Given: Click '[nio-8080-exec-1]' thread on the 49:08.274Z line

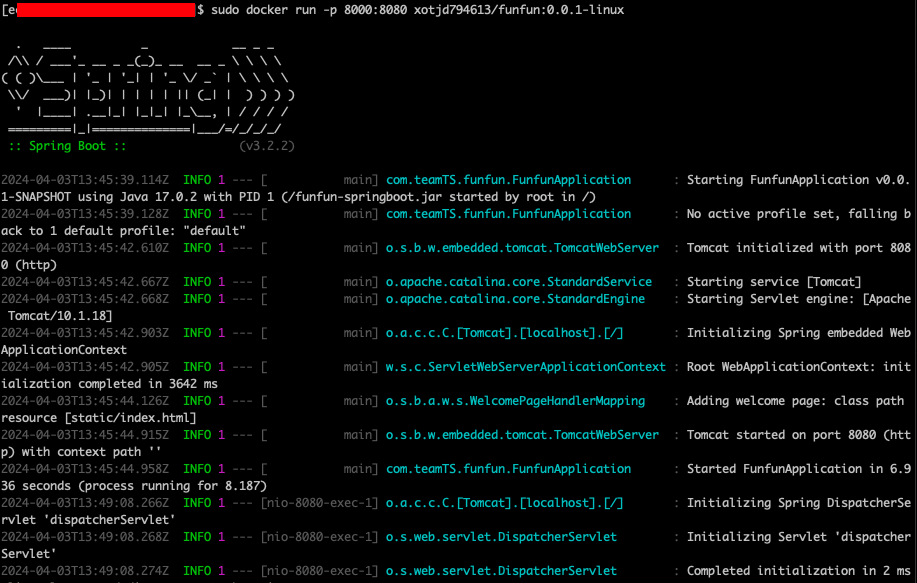Looking at the screenshot, I should [x=320, y=571].
